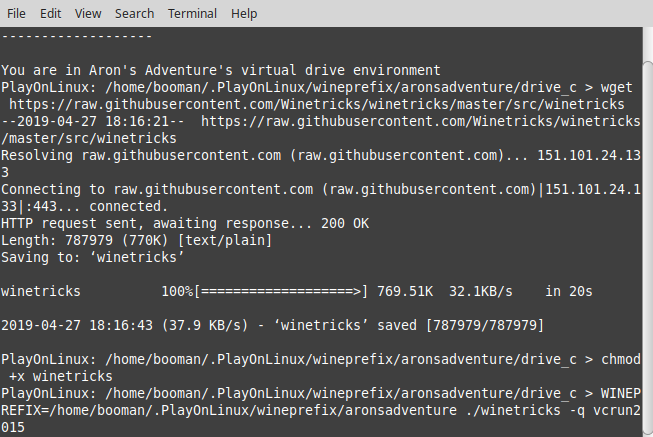Click the terminal's vertical scrollbar handle
The height and width of the screenshot is (437, 653).
[648, 246]
